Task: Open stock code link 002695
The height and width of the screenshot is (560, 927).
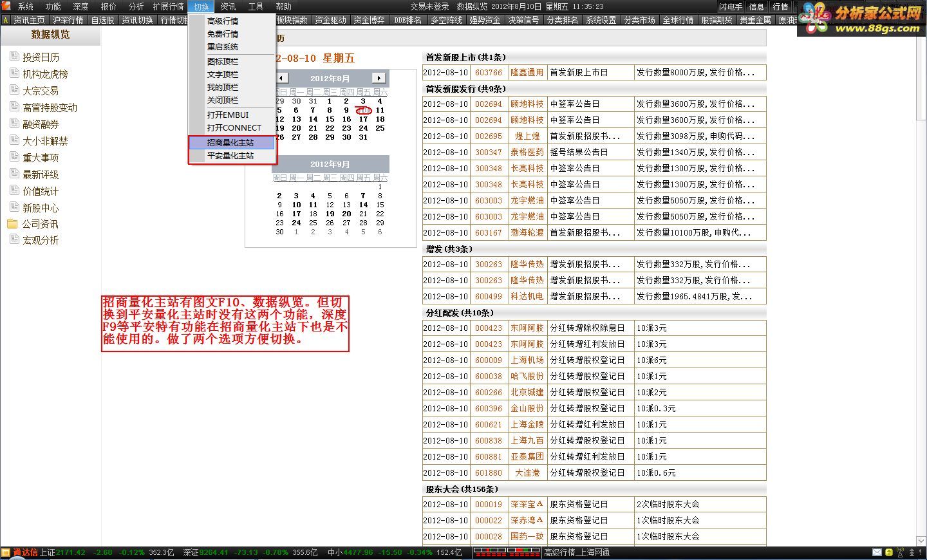Action: tap(489, 136)
